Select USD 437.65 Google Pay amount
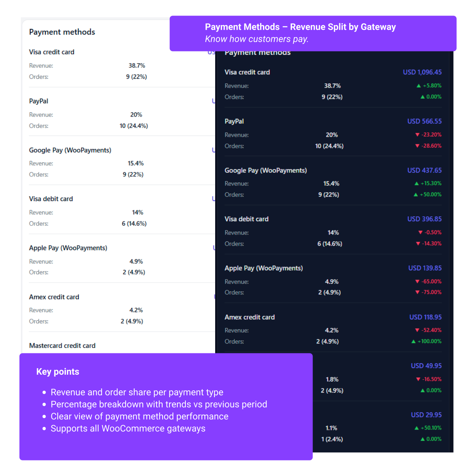This screenshot has width=476, height=476. [425, 170]
